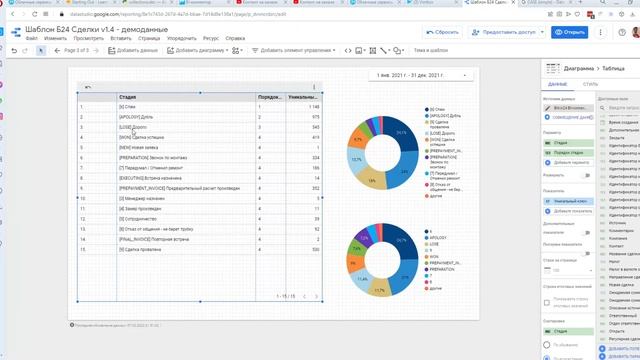
Task: Open the help question-mark icon
Action: point(622,32)
